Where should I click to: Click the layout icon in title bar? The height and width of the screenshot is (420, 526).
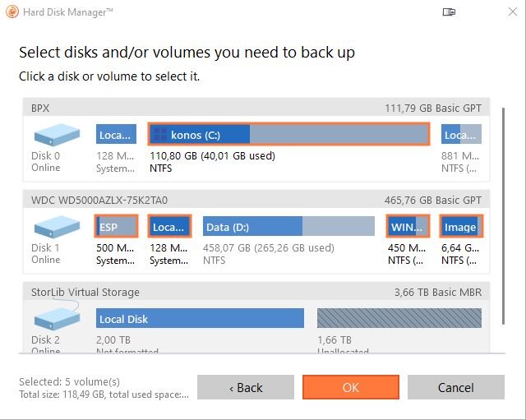click(x=449, y=12)
